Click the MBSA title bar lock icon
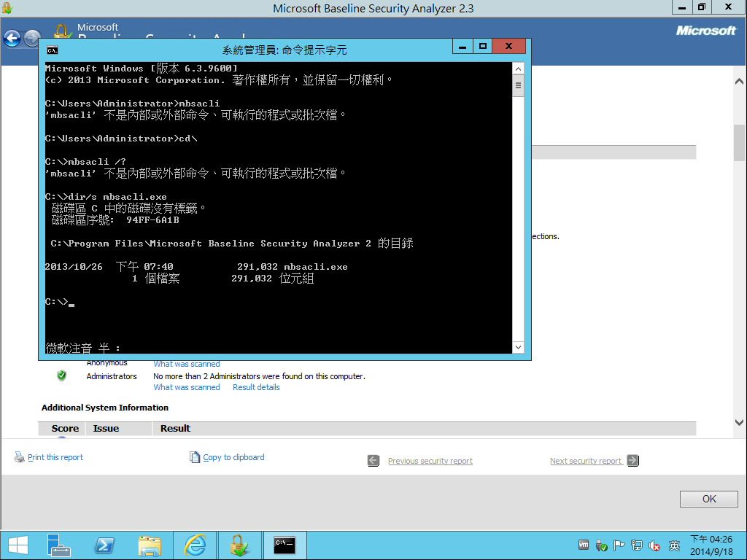Image resolution: width=747 pixels, height=560 pixels. point(7,7)
